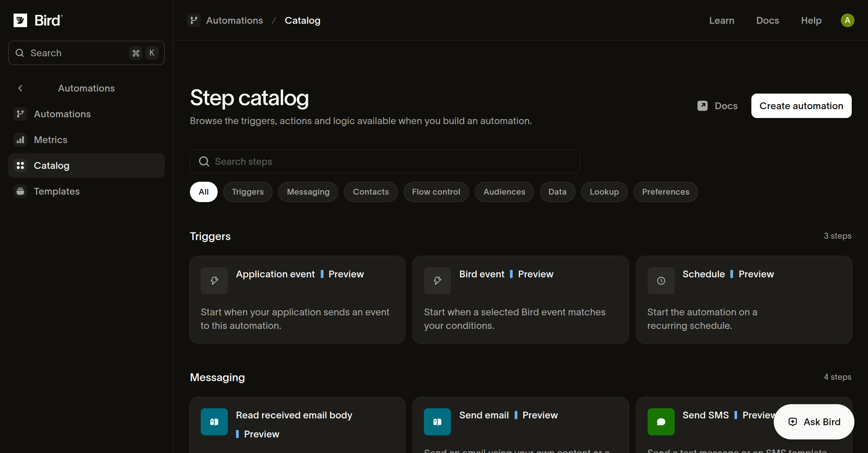
Task: Open the Application event step card
Action: [297, 300]
